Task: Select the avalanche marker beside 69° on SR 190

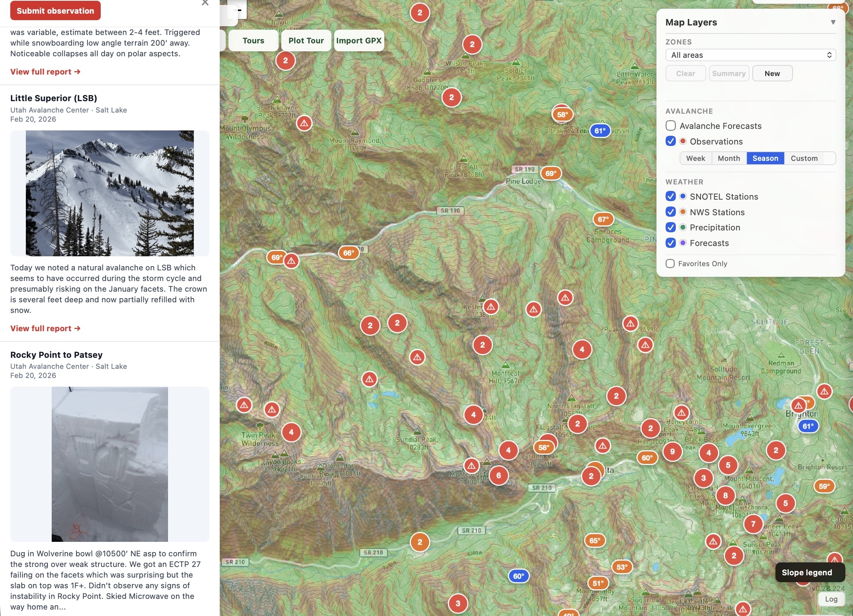Action: click(291, 261)
